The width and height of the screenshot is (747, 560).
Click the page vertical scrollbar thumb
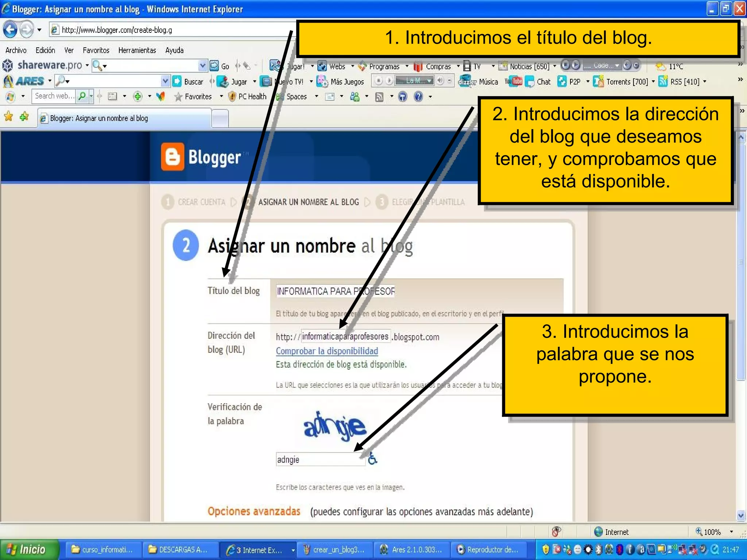[x=741, y=261]
